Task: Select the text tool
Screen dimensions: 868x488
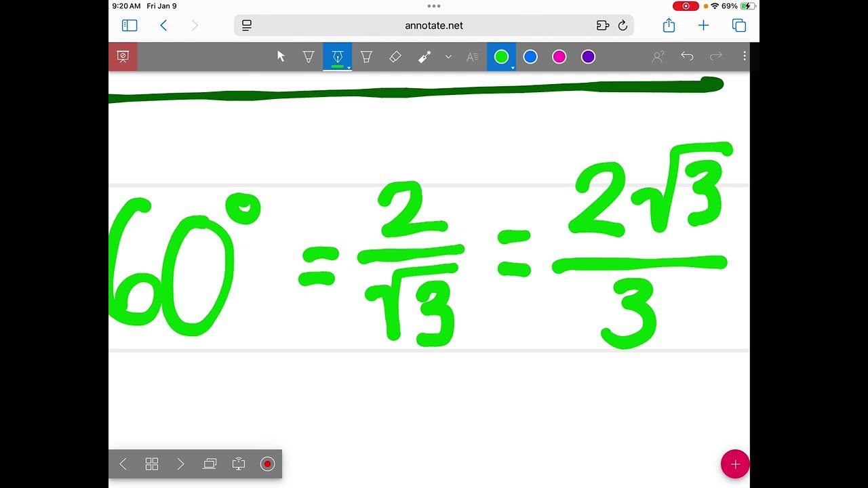Action: (x=473, y=57)
